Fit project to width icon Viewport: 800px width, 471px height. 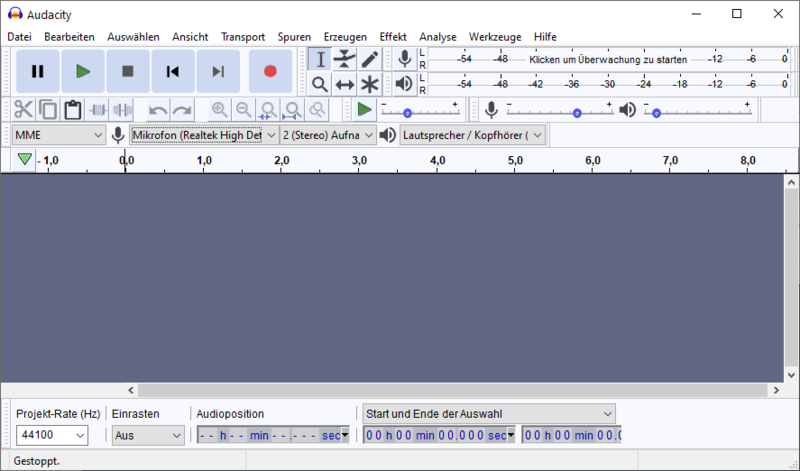click(x=293, y=110)
